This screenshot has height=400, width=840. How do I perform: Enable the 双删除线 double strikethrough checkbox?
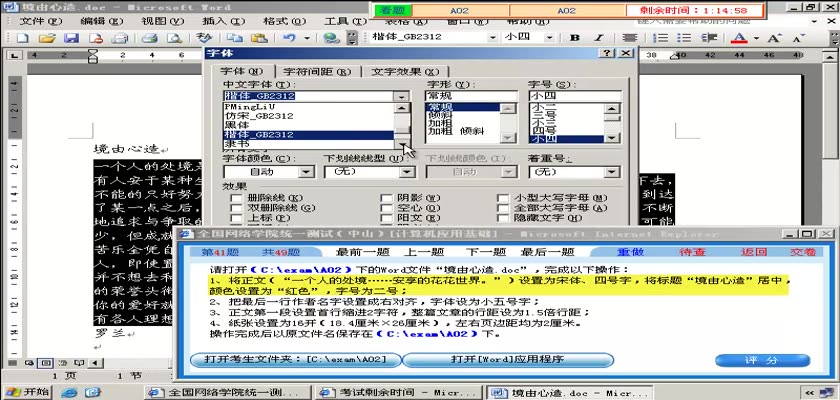pos(236,208)
